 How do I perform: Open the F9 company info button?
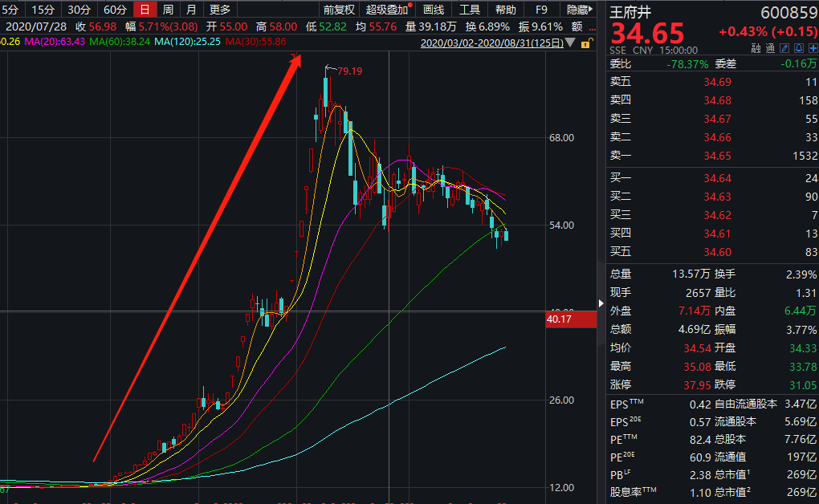pyautogui.click(x=542, y=10)
